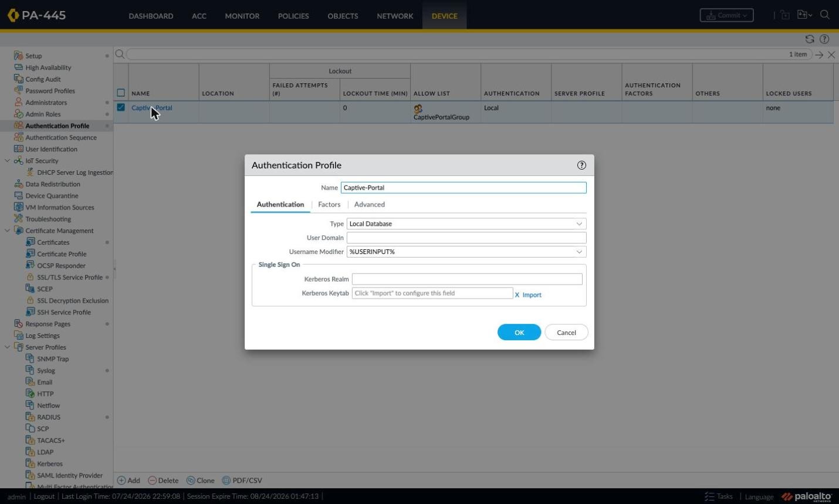Click the Logout link
Viewport: 839px width, 504px height.
pyautogui.click(x=44, y=496)
